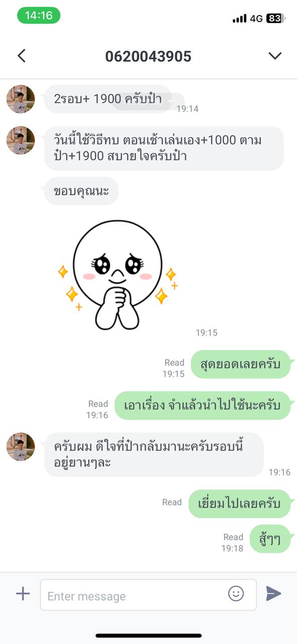Select the สู้ๆๆ message bubble
This screenshot has height=644, width=297.
(270, 539)
